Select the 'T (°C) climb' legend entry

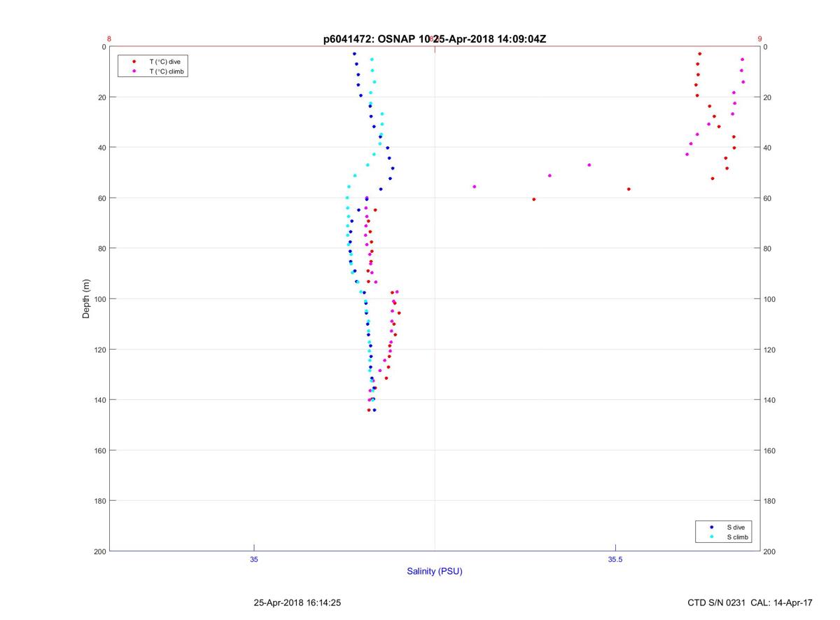point(167,71)
